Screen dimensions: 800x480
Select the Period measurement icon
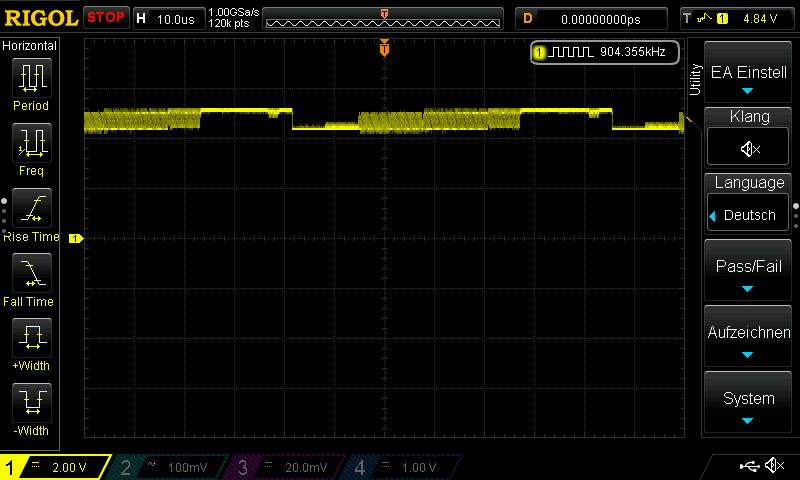(x=32, y=78)
